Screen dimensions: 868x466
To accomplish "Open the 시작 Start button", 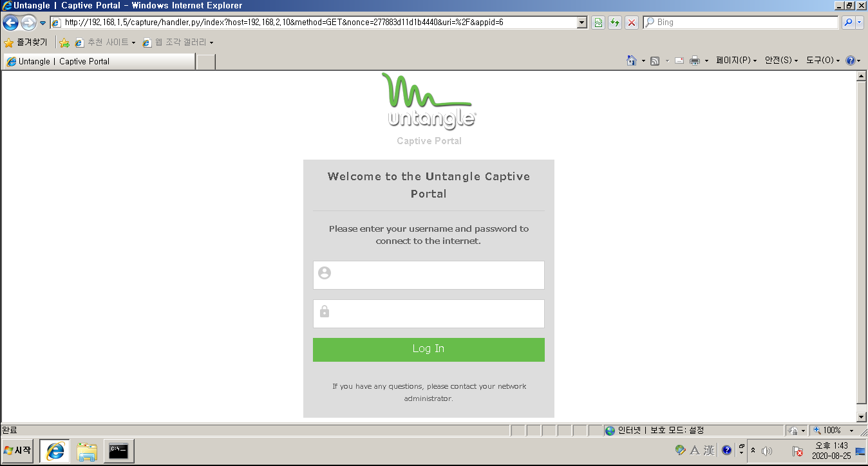I will (17, 451).
